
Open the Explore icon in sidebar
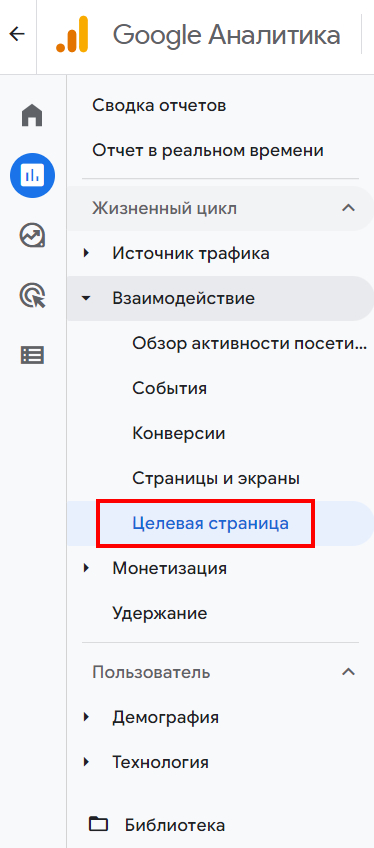32,236
